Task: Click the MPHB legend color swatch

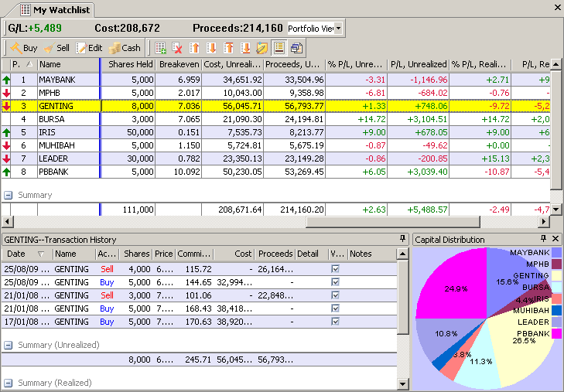Action: pos(556,264)
